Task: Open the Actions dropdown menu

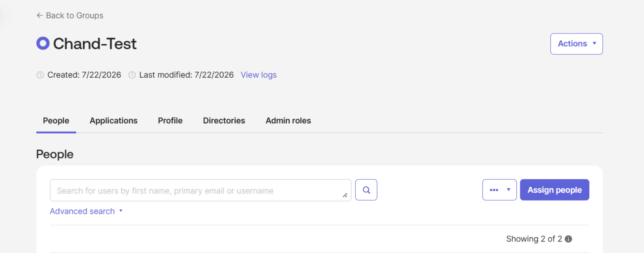Action: coord(577,44)
